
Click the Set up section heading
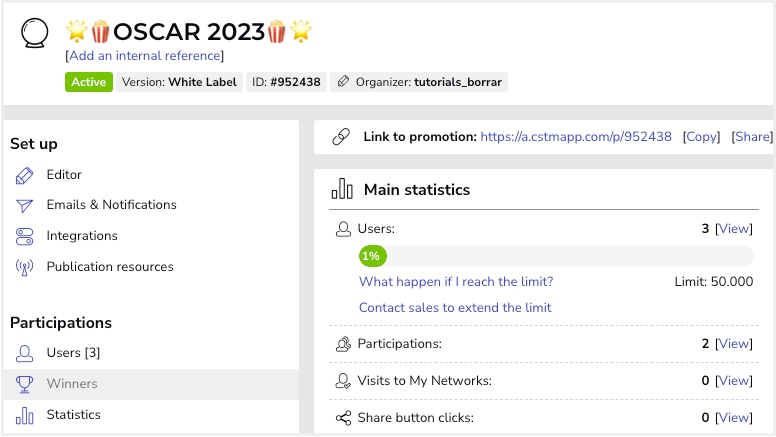[x=34, y=144]
